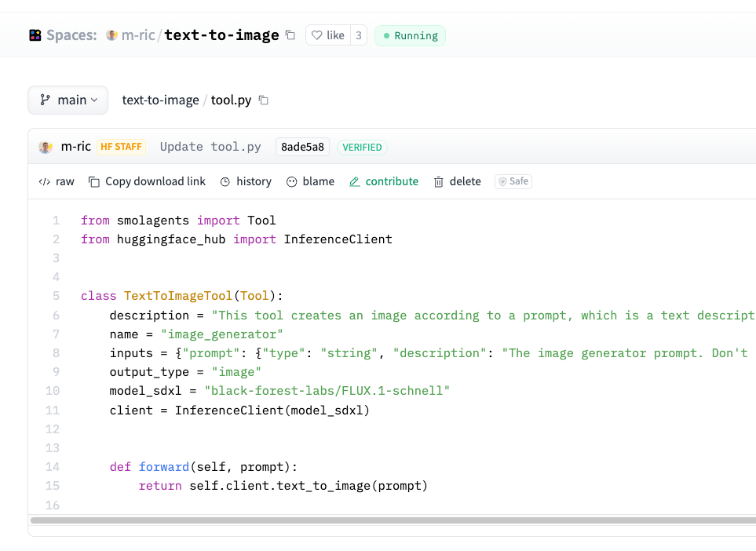The image size is (756, 551).
Task: Click the copy icon beside download link
Action: pyautogui.click(x=94, y=182)
